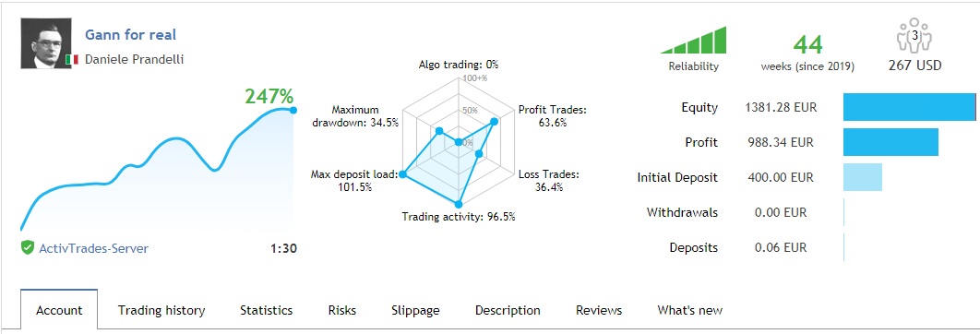Click the Profit blue bar
The height and width of the screenshot is (334, 980).
tap(890, 142)
